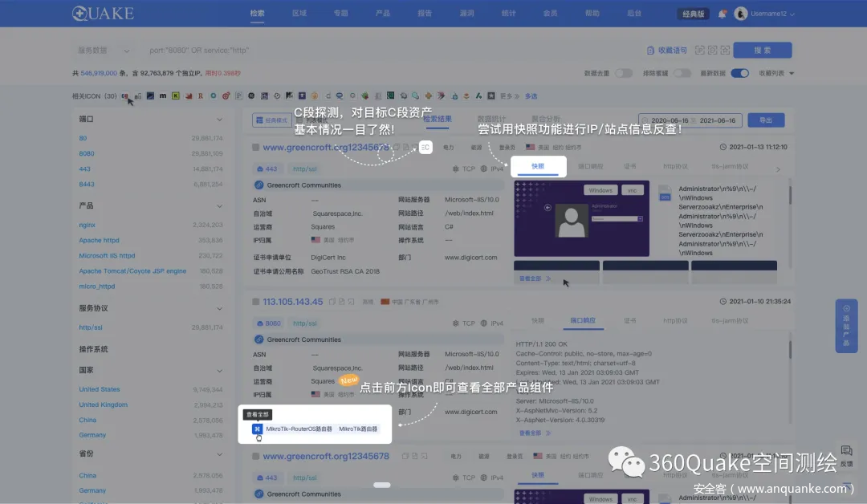Click the 添加产品 side button
The width and height of the screenshot is (867, 504).
(846, 327)
